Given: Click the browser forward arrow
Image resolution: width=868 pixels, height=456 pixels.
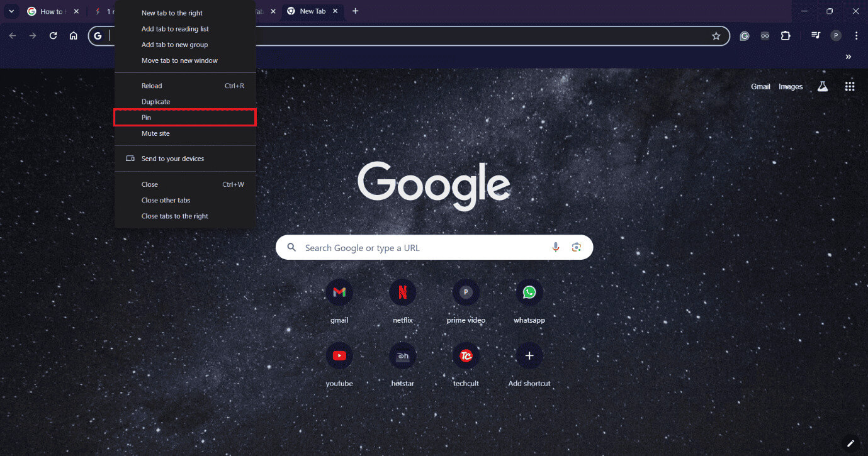Looking at the screenshot, I should [33, 36].
